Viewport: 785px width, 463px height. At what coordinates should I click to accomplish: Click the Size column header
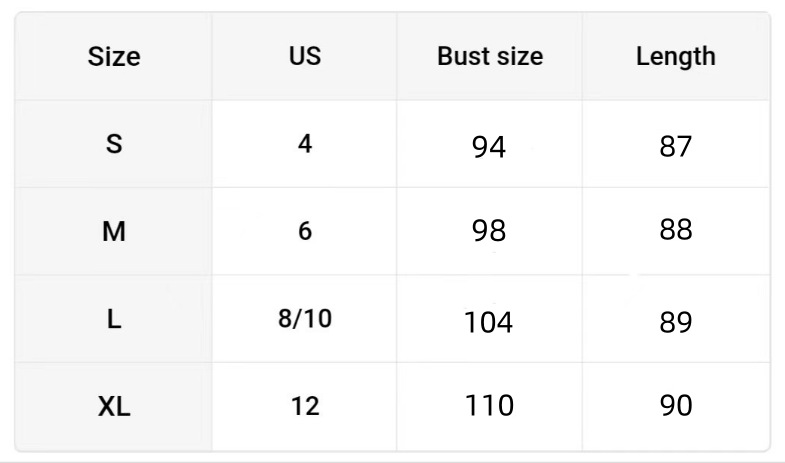coord(114,56)
